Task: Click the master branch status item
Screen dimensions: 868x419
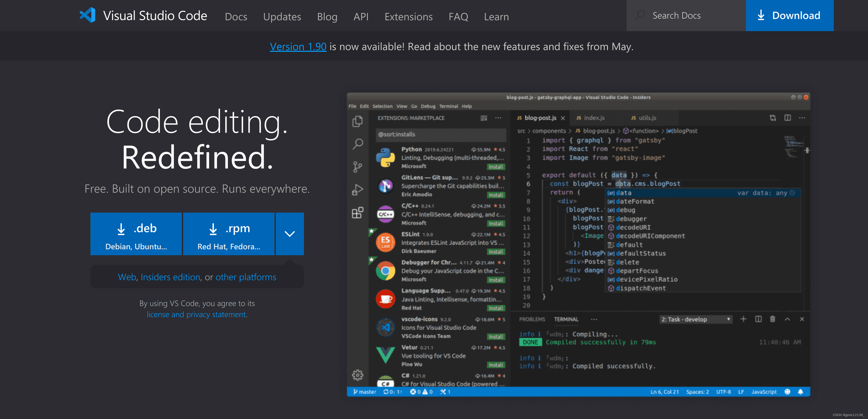Action: tap(364, 392)
